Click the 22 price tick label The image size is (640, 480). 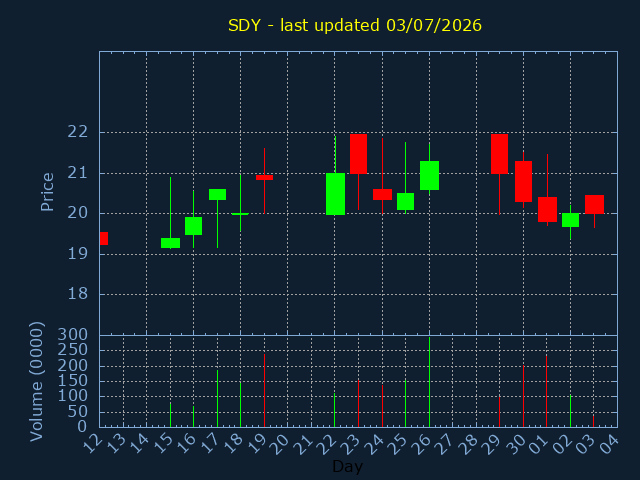coord(78,132)
